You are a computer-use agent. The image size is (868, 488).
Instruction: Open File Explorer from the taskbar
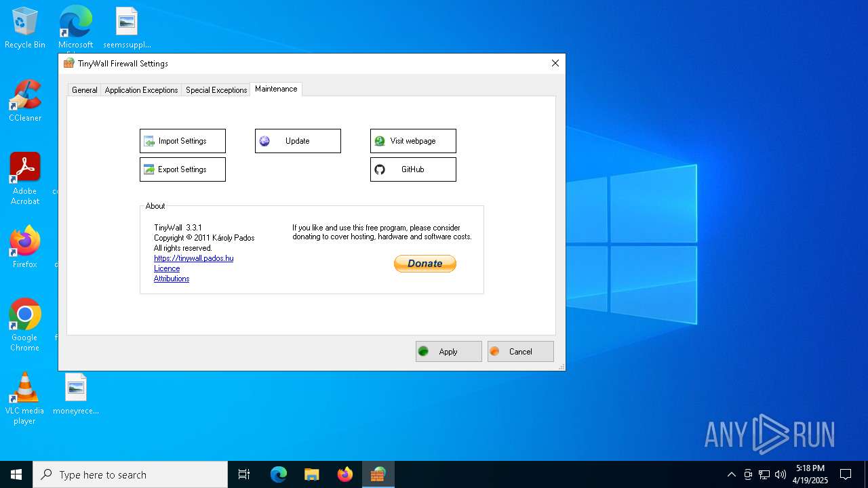pos(312,474)
